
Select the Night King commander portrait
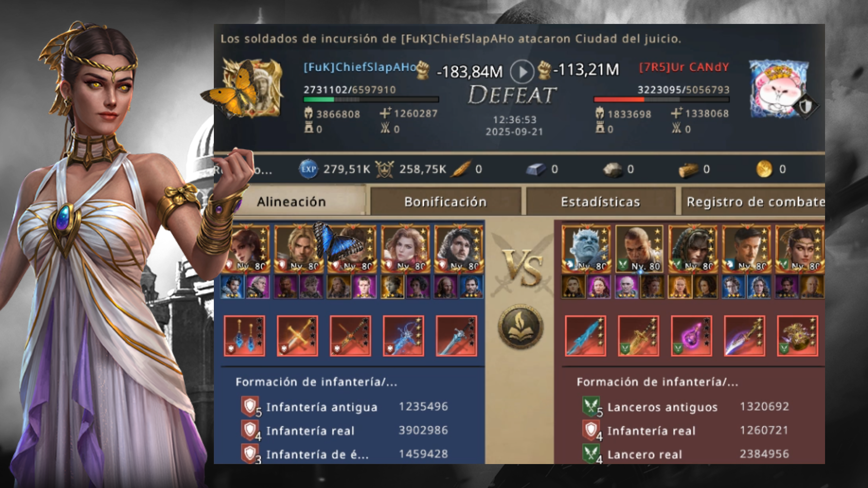click(x=585, y=249)
